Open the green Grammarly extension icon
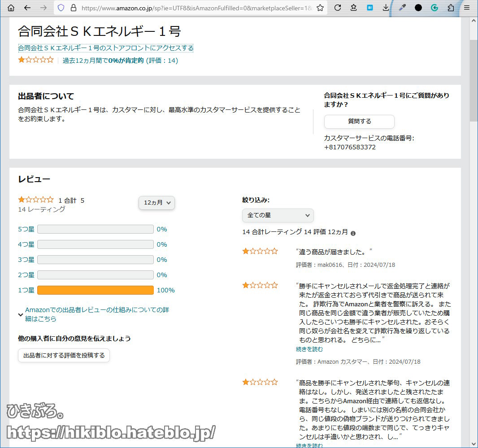The image size is (478, 448). (x=435, y=8)
